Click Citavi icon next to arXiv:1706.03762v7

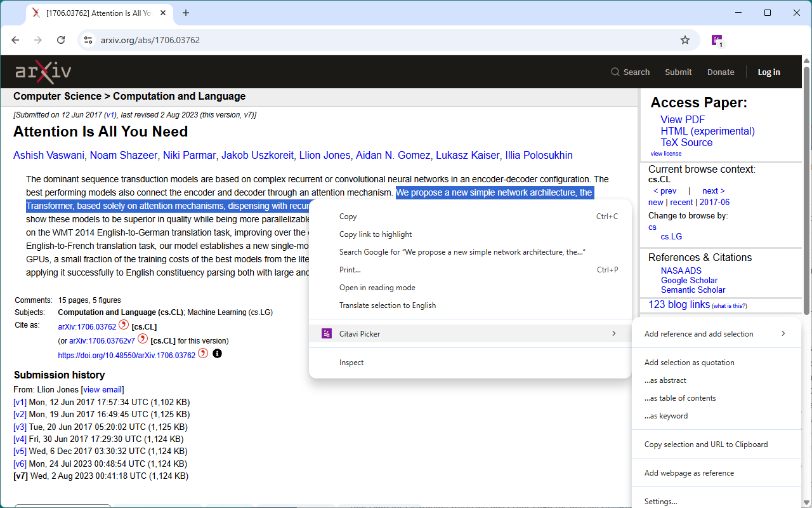point(143,339)
